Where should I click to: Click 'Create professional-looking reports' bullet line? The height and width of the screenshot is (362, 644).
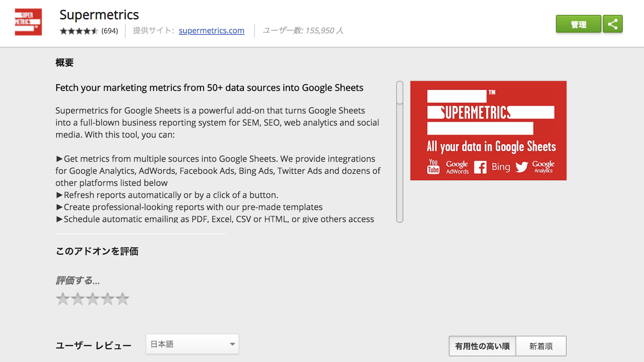[x=189, y=207]
